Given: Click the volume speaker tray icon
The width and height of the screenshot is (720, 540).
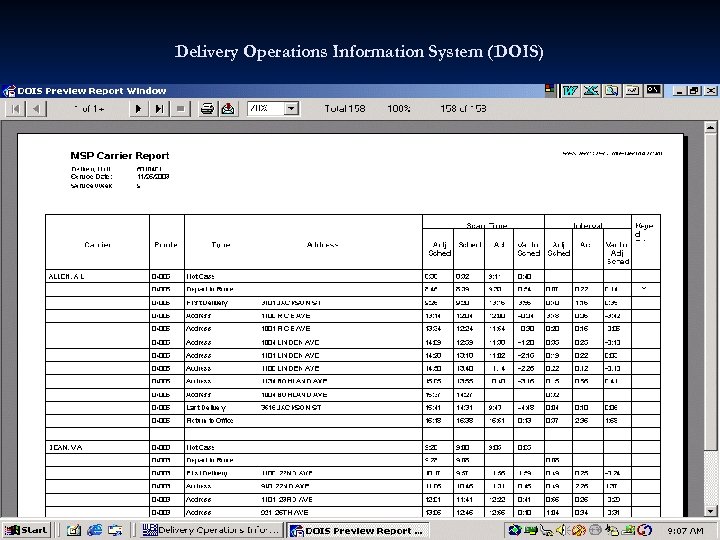Looking at the screenshot, I should [x=561, y=530].
